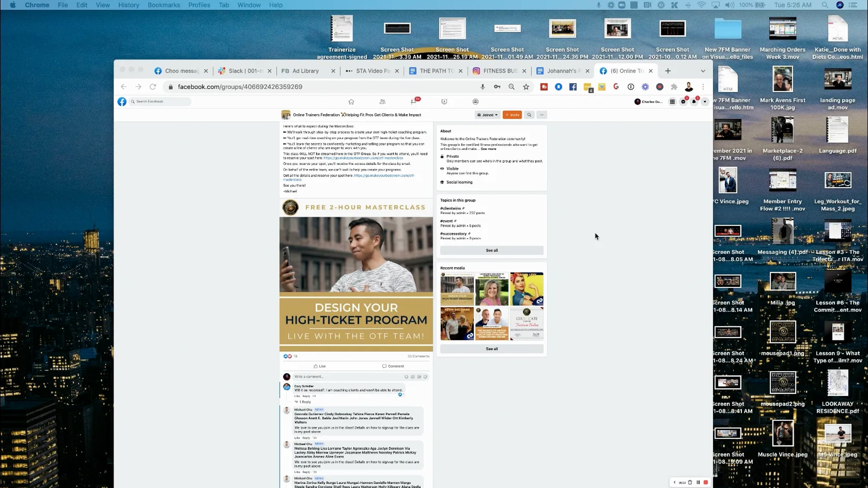
Task: Click Facebook notifications bell icon
Action: pyautogui.click(x=694, y=102)
